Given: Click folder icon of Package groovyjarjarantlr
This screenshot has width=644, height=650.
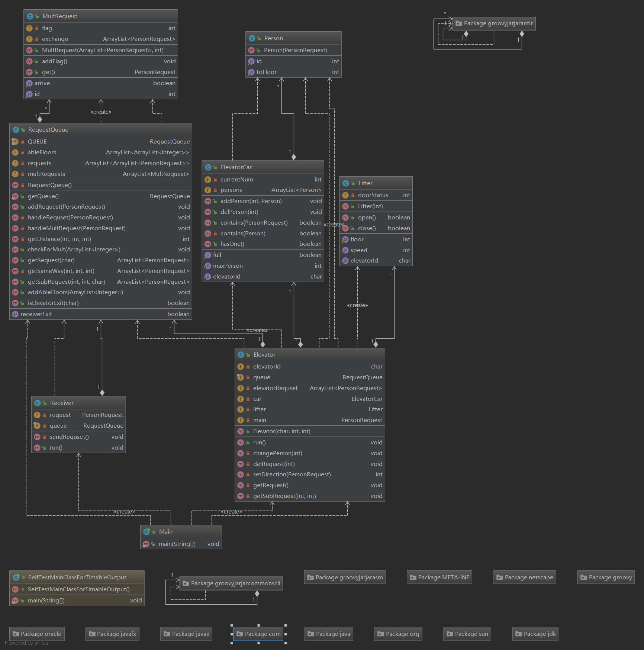Looking at the screenshot, I should pos(459,23).
